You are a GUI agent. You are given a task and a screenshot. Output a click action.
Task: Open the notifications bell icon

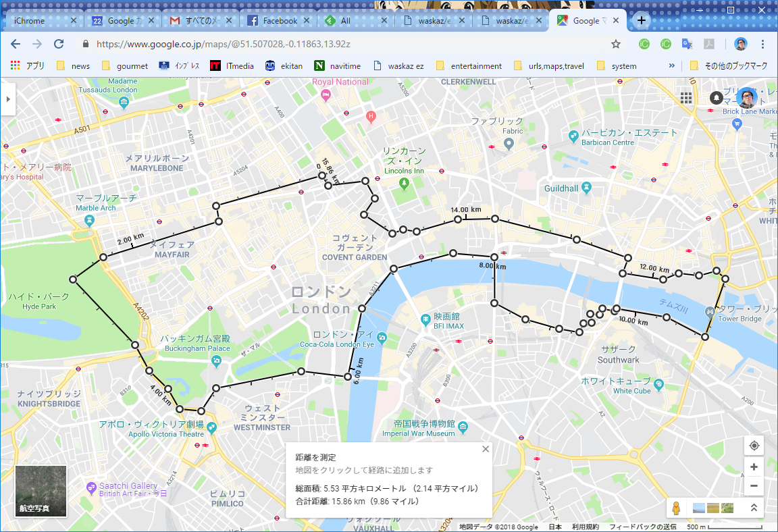[x=716, y=98]
